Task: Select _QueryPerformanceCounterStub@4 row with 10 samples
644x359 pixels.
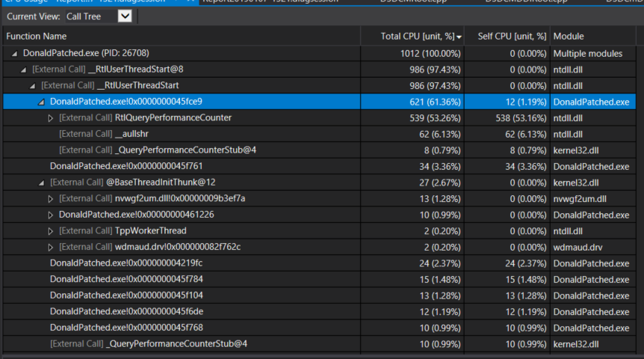Action: coord(319,344)
